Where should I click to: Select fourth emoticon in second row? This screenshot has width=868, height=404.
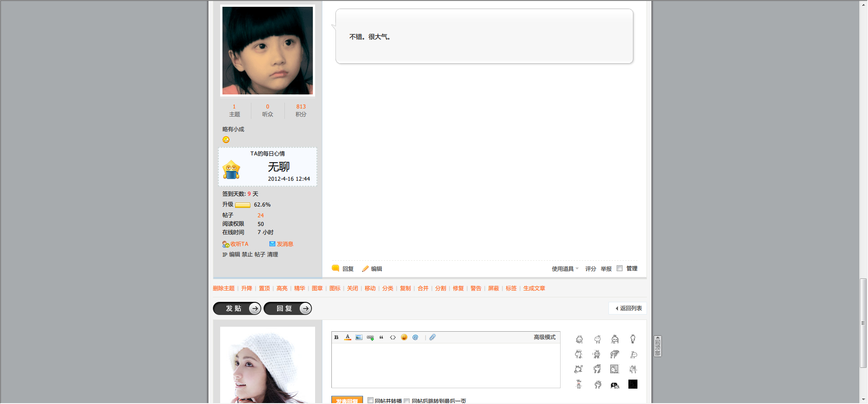(633, 354)
